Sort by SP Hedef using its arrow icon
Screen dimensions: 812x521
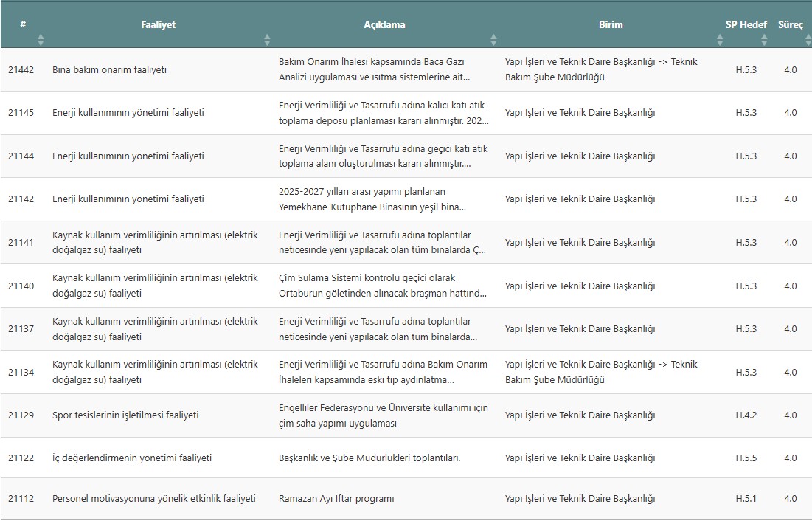click(764, 40)
